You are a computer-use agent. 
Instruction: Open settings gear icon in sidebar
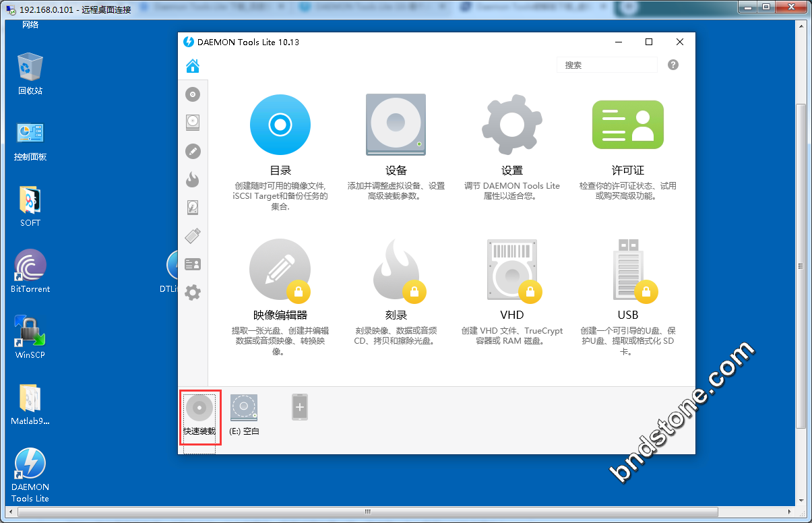[193, 293]
